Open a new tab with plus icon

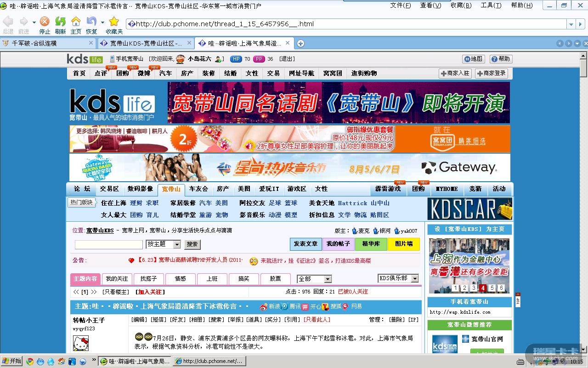tap(300, 43)
